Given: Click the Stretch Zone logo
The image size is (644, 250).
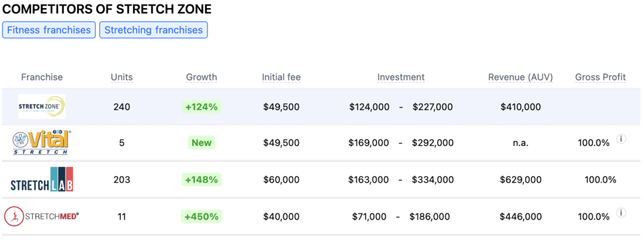Looking at the screenshot, I should pyautogui.click(x=42, y=106).
